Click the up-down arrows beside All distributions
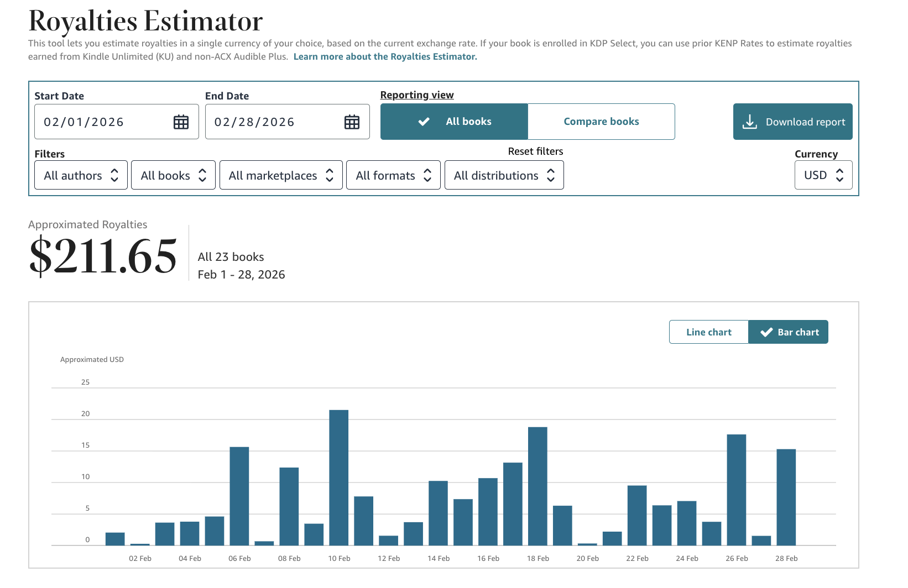Image resolution: width=908 pixels, height=588 pixels. pyautogui.click(x=551, y=175)
